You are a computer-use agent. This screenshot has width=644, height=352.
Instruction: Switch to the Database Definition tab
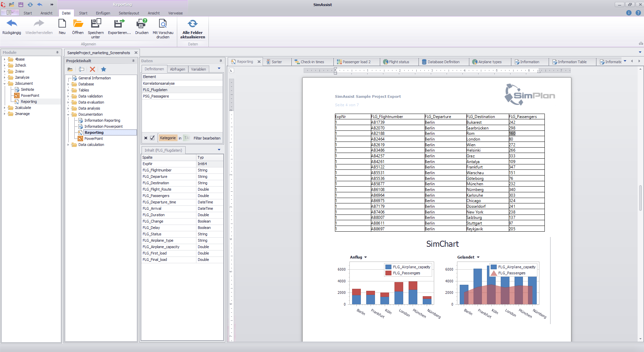444,62
